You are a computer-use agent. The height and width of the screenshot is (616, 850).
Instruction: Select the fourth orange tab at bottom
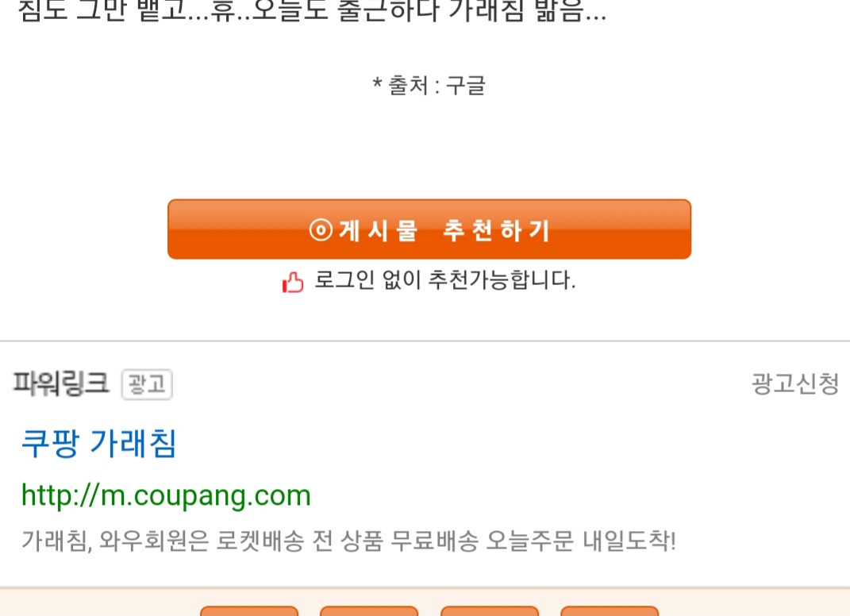click(610, 611)
